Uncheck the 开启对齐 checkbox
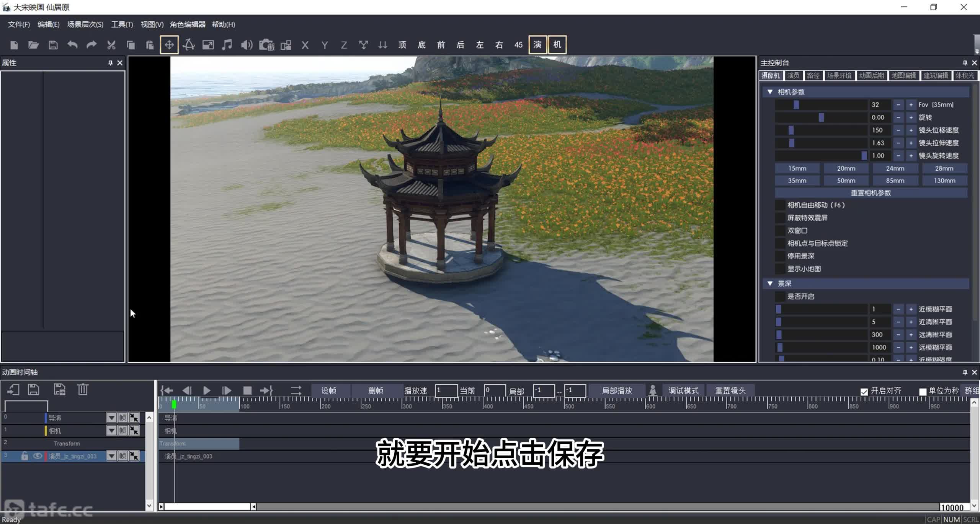This screenshot has height=524, width=980. point(864,392)
